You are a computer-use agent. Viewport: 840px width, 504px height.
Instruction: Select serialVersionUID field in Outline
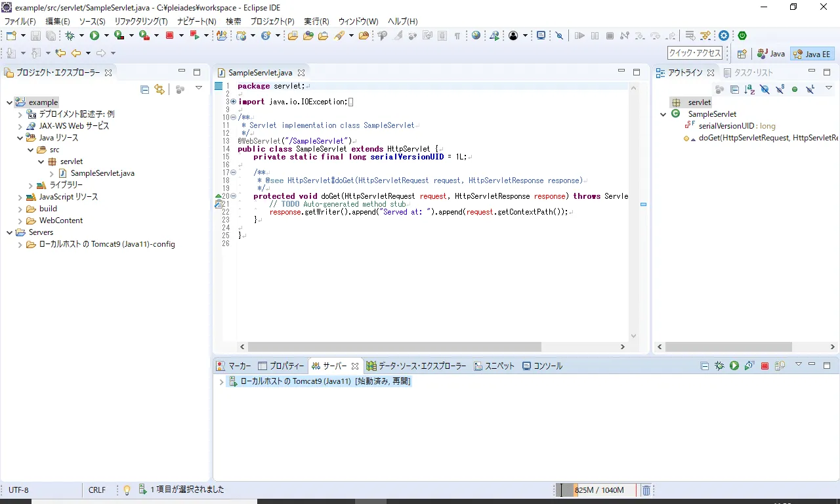pos(730,126)
